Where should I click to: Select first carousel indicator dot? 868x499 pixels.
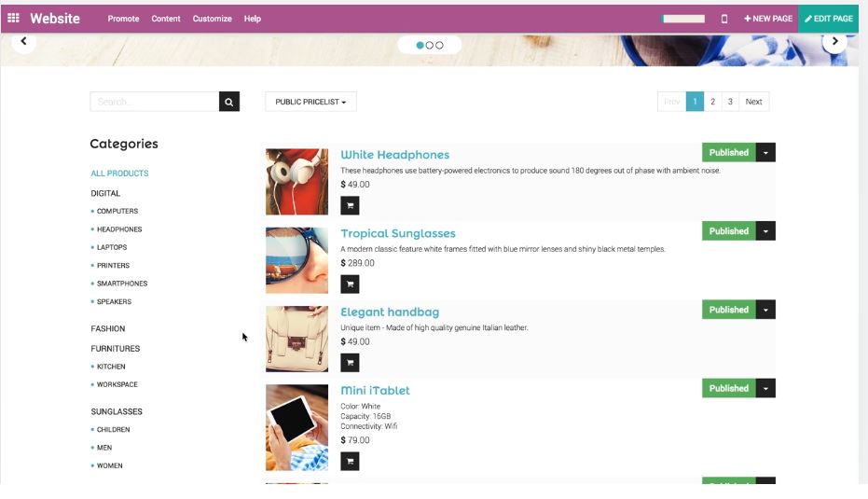click(x=420, y=46)
